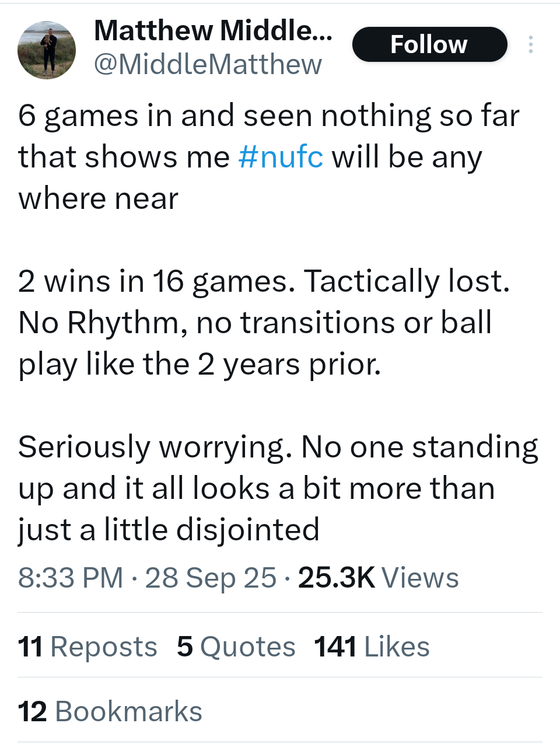Click the 12 Bookmarks count
This screenshot has height=744, width=560.
click(x=110, y=711)
